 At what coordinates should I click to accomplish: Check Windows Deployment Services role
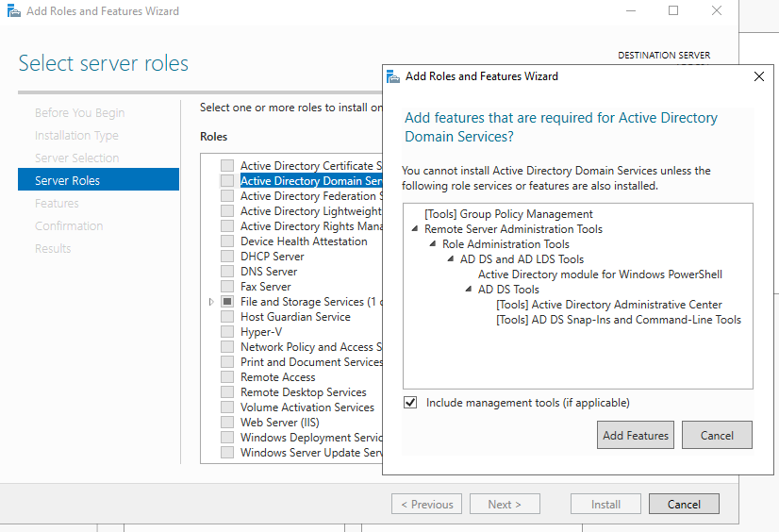tap(227, 438)
